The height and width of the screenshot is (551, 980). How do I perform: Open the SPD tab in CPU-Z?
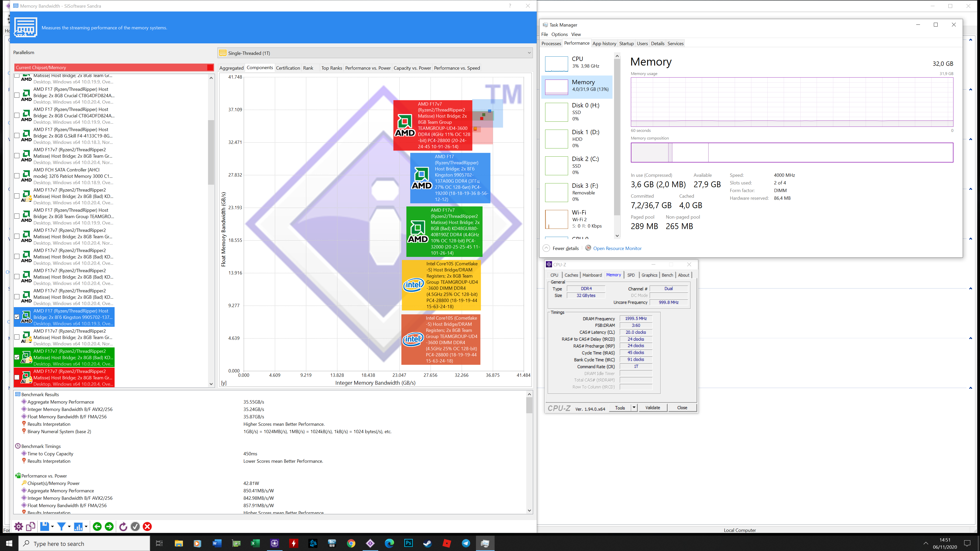point(631,275)
